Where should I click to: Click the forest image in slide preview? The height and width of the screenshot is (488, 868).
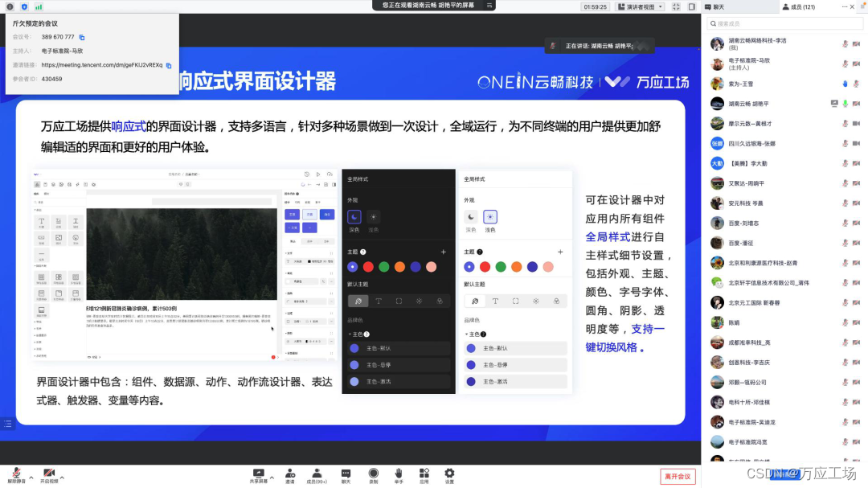182,254
